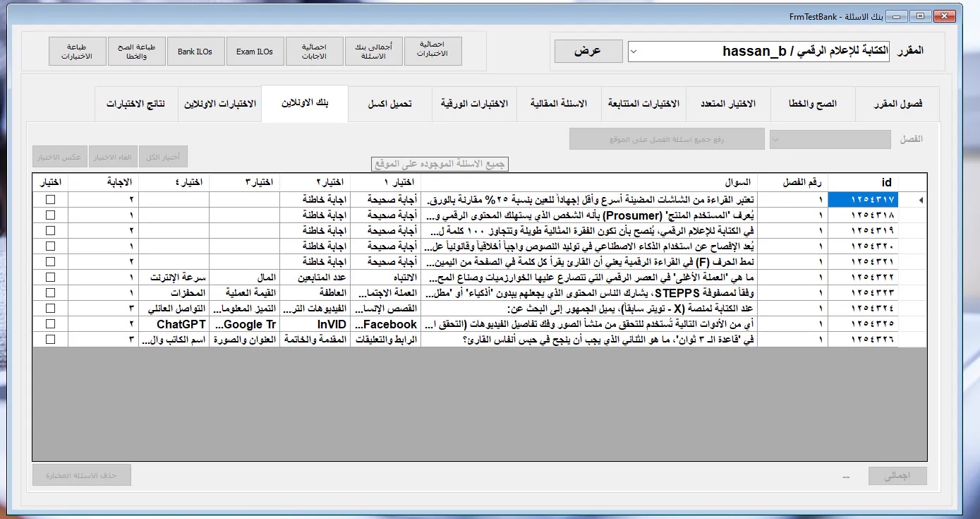The image size is (980, 519).
Task: Tick the checkbox for question ١٢٥٤٣٢٠
Action: pyautogui.click(x=50, y=246)
